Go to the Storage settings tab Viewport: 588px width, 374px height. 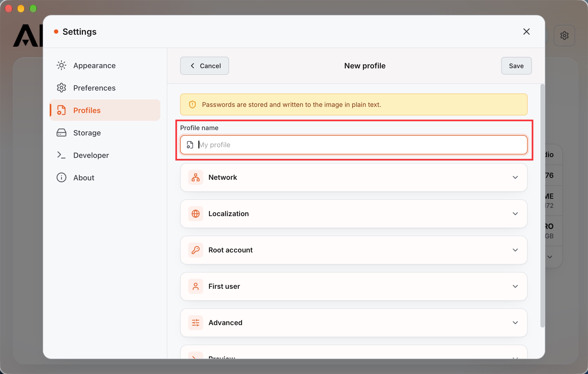(105, 133)
